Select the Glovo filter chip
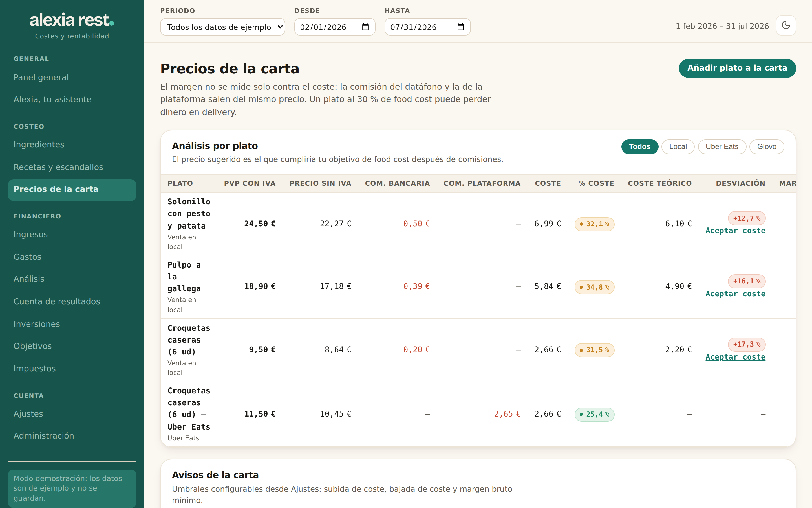812x508 pixels. 766,147
